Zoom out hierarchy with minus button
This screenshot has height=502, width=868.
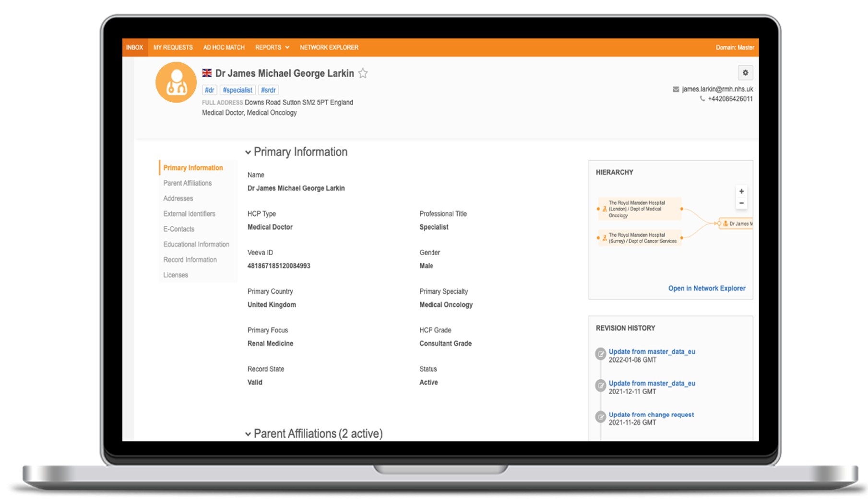pyautogui.click(x=741, y=203)
